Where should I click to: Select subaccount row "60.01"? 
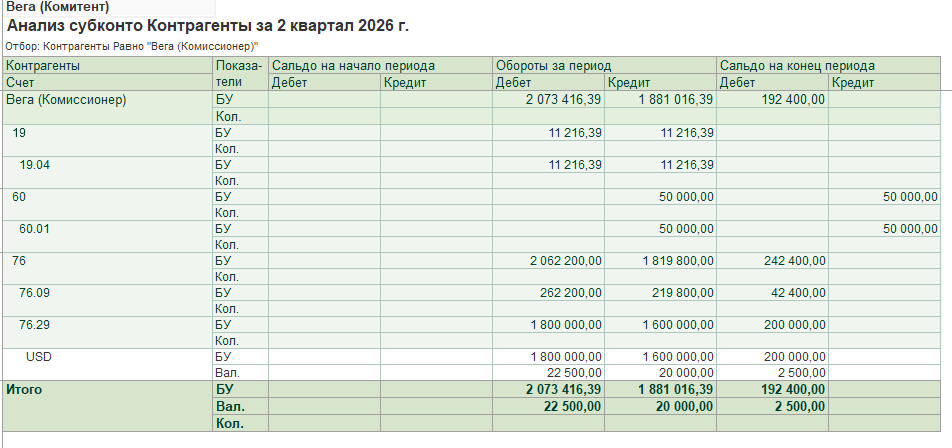point(35,229)
